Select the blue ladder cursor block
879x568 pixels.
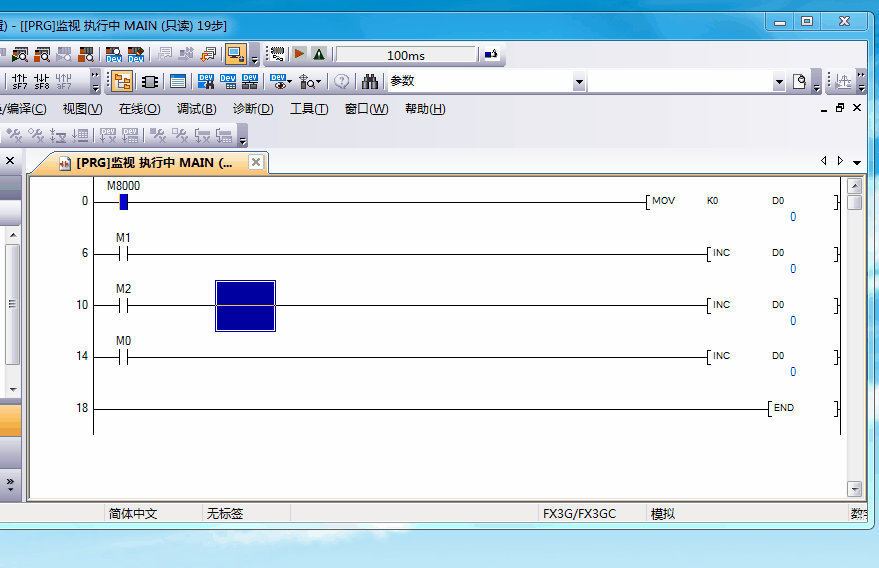pyautogui.click(x=245, y=305)
